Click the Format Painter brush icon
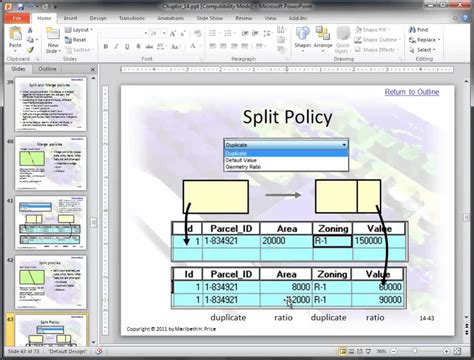This screenshot has width=474, height=360. (x=30, y=50)
